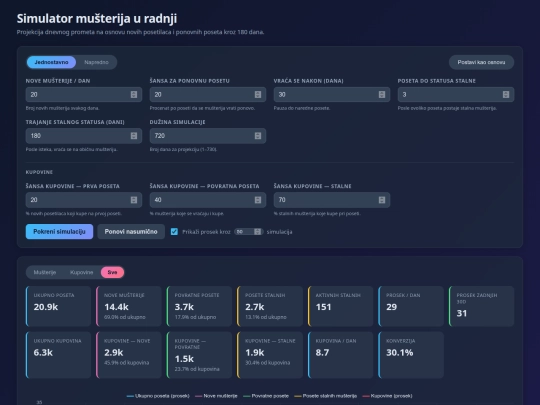The height and width of the screenshot is (405, 540).
Task: Focus the simulations count field
Action: pyautogui.click(x=248, y=232)
